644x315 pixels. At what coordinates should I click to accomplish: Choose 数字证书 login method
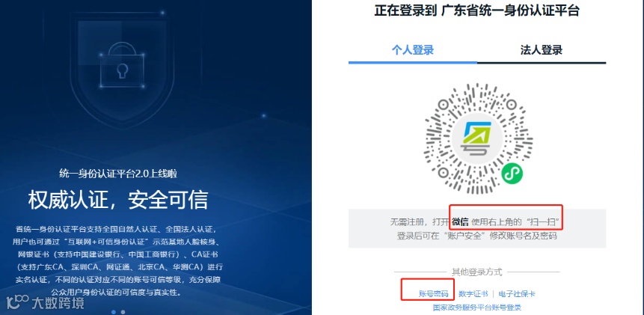pyautogui.click(x=473, y=294)
